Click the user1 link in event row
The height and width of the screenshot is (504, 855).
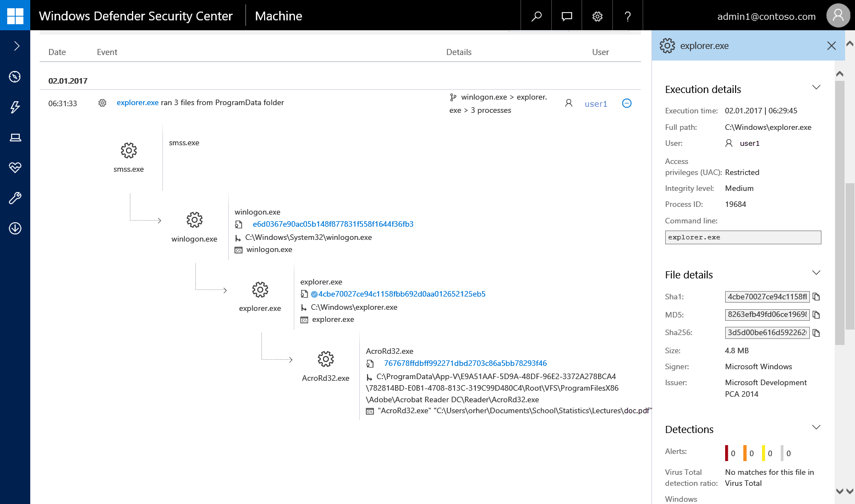point(596,104)
